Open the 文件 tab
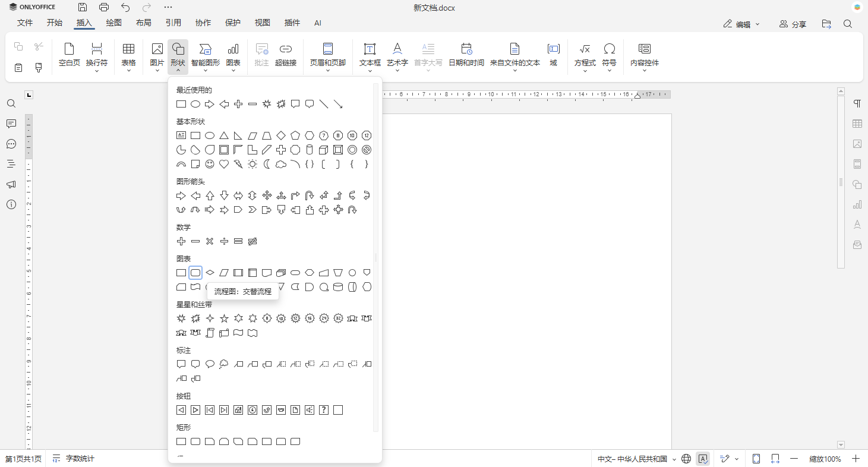The image size is (868, 467). point(25,23)
